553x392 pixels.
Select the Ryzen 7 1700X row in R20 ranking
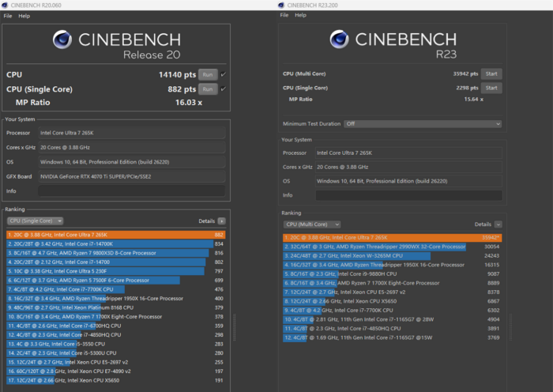coord(115,317)
